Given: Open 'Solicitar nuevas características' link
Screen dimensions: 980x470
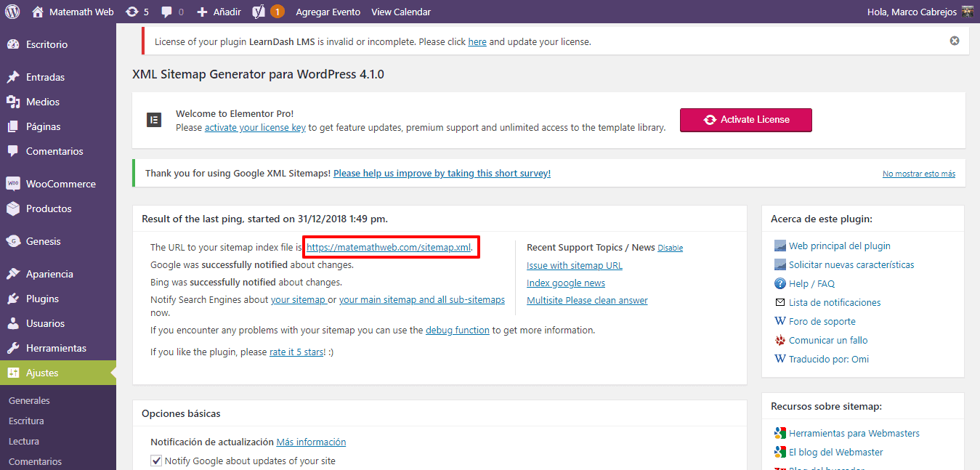Looking at the screenshot, I should click(x=851, y=264).
